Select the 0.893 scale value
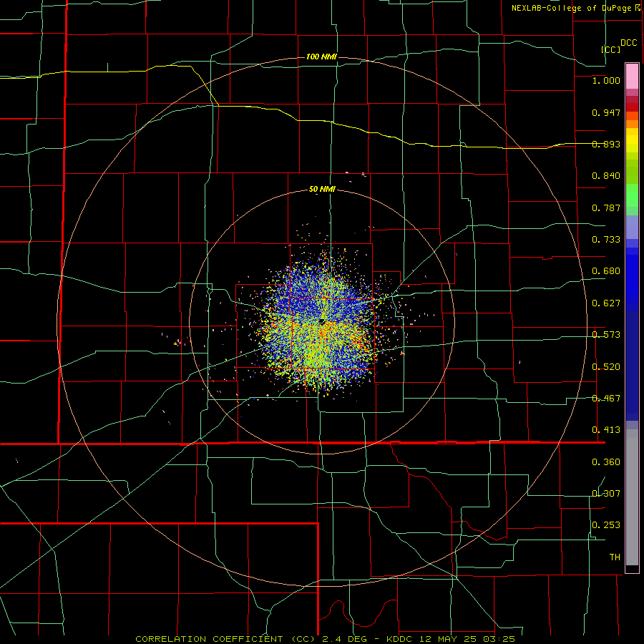Image resolution: width=644 pixels, height=644 pixels. point(606,144)
